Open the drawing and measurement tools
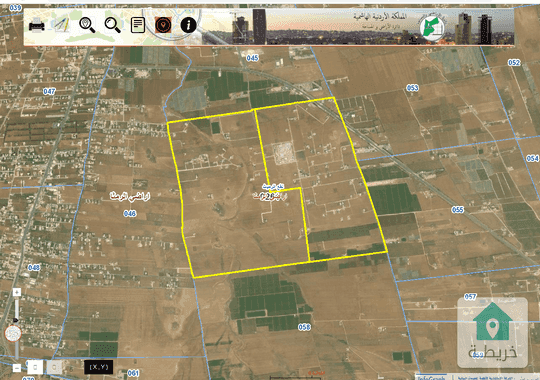This screenshot has width=540, height=380. [61, 25]
